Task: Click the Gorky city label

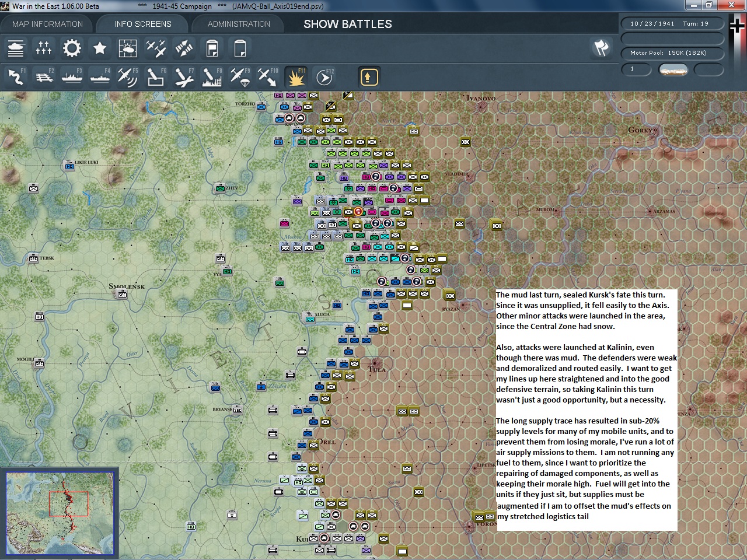Action: coord(641,129)
